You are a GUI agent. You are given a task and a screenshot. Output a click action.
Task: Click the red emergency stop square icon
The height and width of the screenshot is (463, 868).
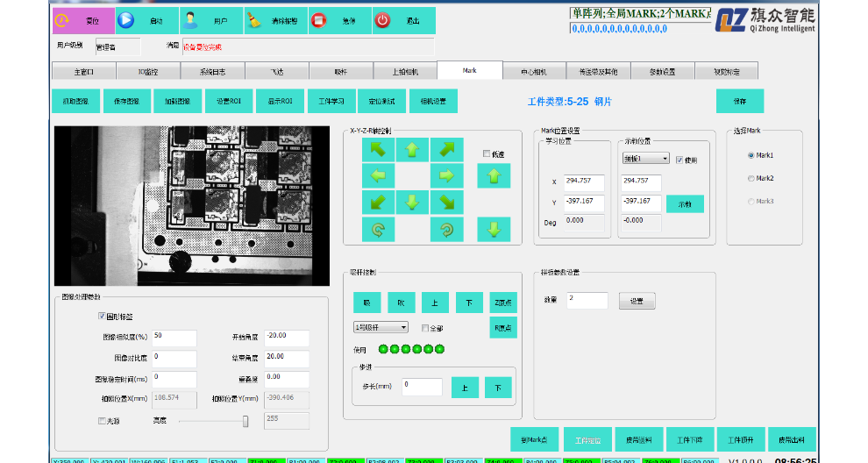click(318, 20)
